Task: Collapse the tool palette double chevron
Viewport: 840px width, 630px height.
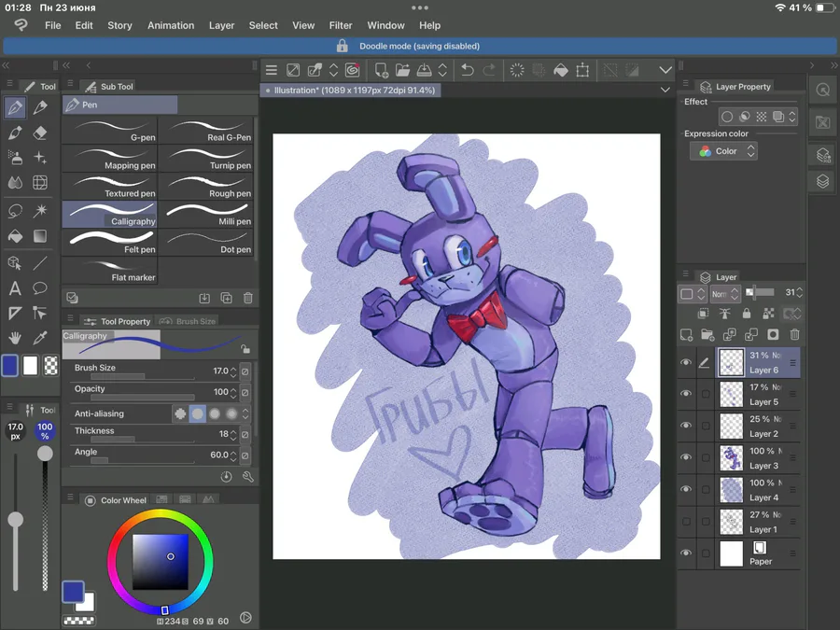Action: pos(6,65)
